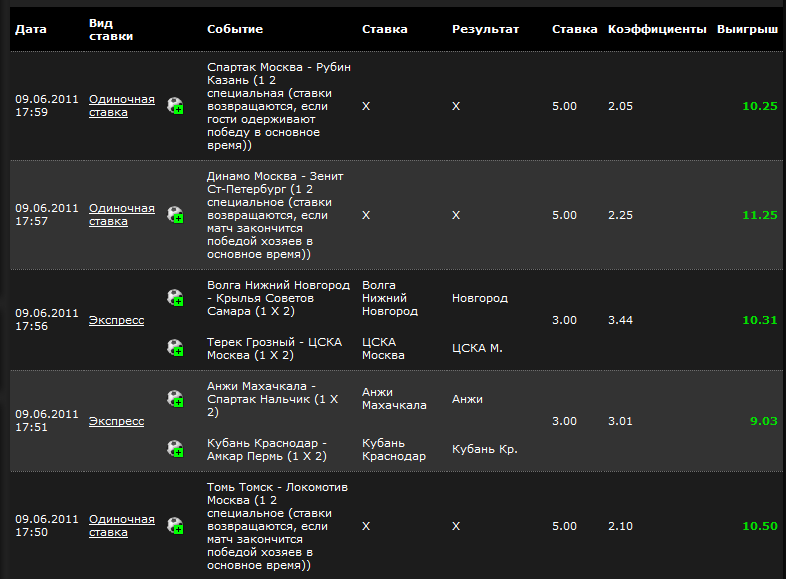Screen dimensions: 786x579
Task: Click soccer icon for Волга Нижний Новгород event
Action: click(x=175, y=298)
